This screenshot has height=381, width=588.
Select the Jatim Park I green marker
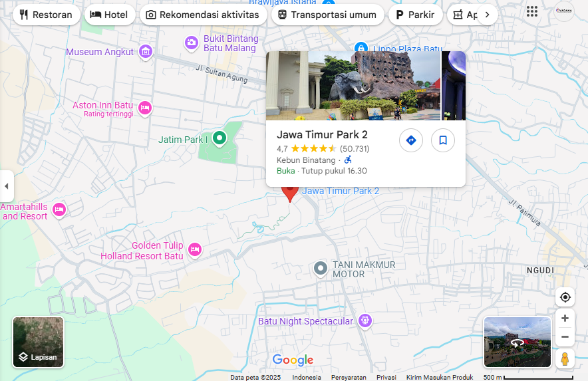(x=220, y=139)
